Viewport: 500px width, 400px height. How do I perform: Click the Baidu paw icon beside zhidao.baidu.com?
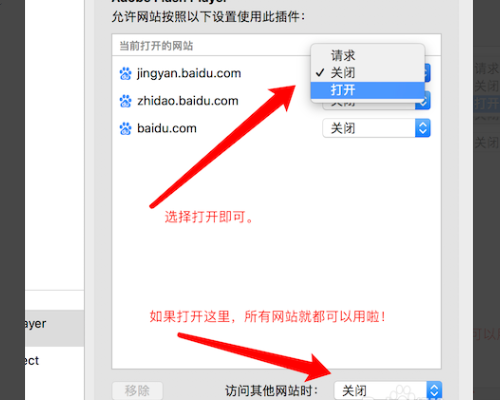[x=125, y=101]
